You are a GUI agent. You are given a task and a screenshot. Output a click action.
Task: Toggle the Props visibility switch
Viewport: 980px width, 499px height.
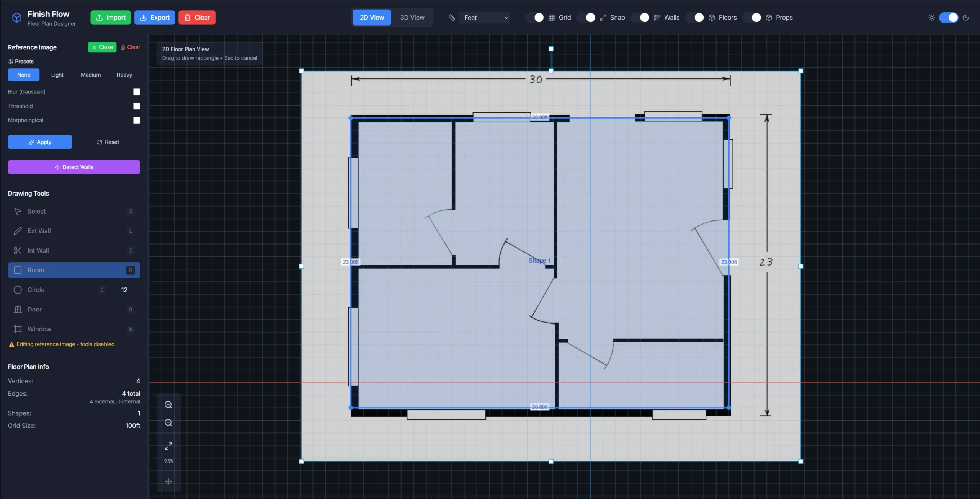click(x=752, y=18)
